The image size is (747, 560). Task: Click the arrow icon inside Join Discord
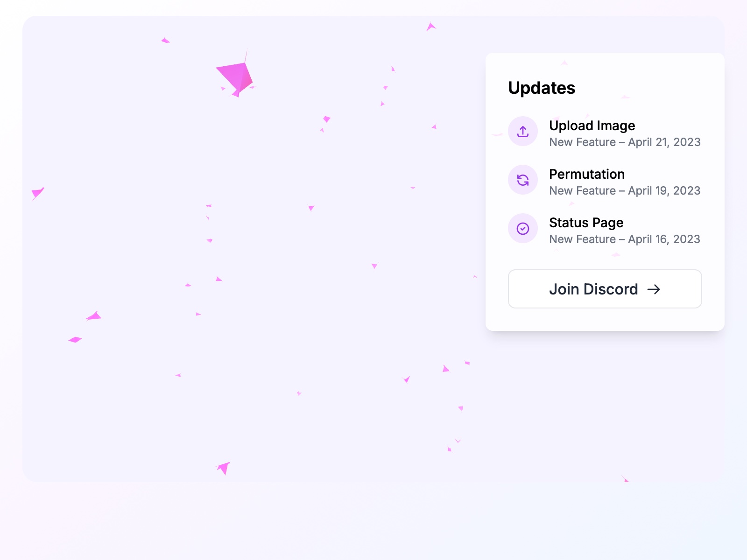point(655,289)
